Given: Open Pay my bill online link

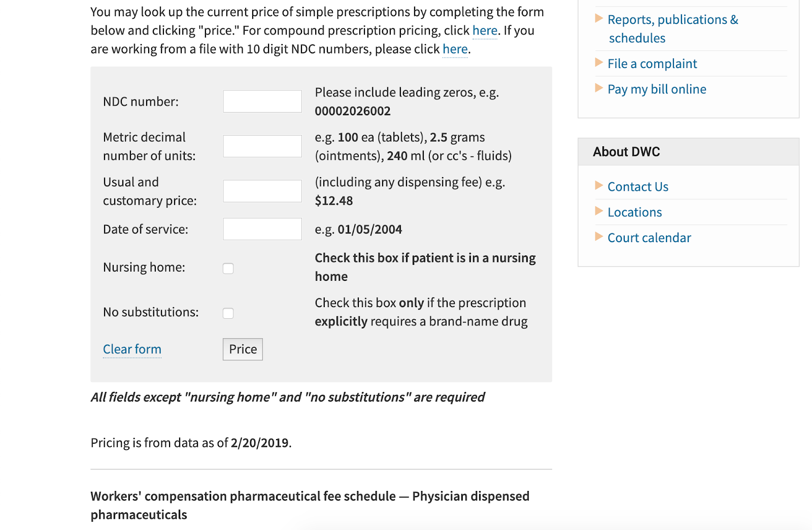Looking at the screenshot, I should click(657, 89).
